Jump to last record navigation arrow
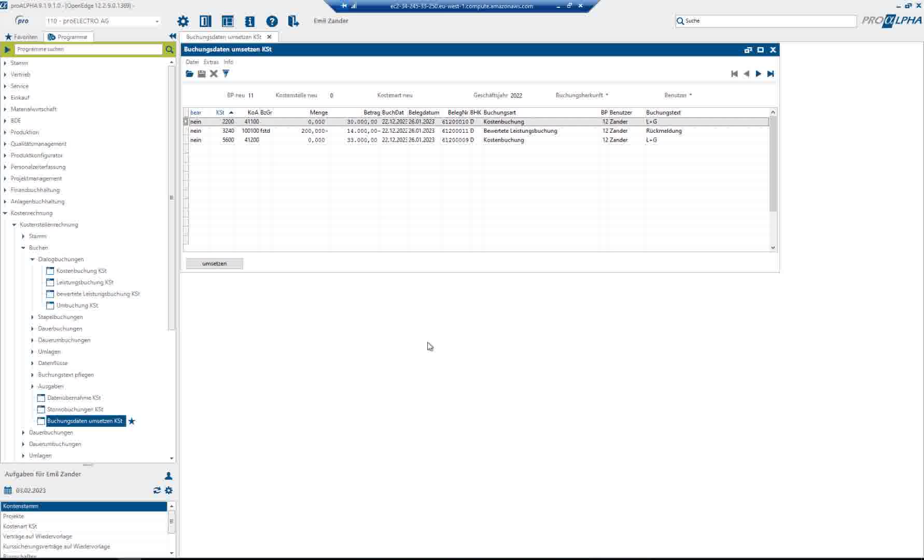This screenshot has height=560, width=924. point(771,74)
